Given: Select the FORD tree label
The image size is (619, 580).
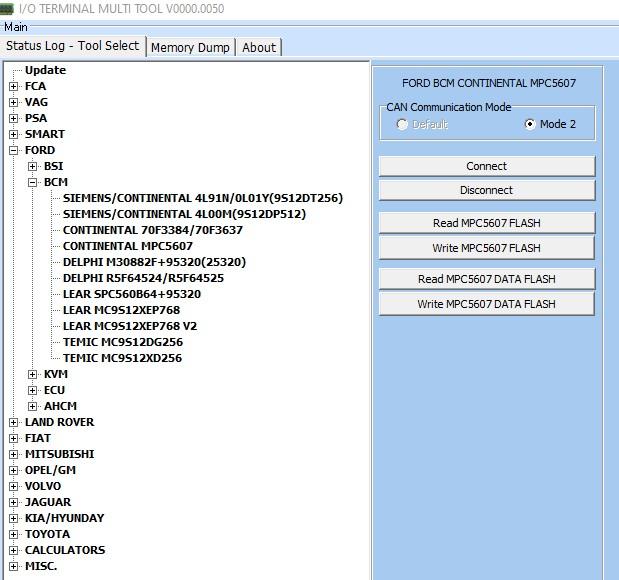Looking at the screenshot, I should click(x=40, y=150).
